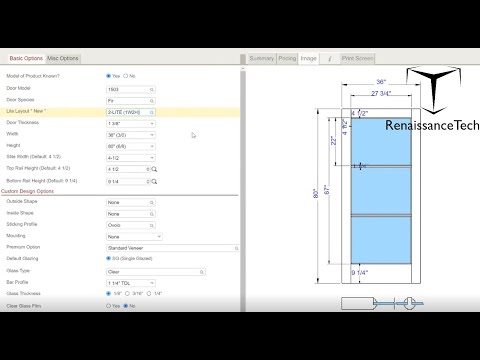Click the Custom Design Options section heading
The image size is (480, 360).
(27, 191)
